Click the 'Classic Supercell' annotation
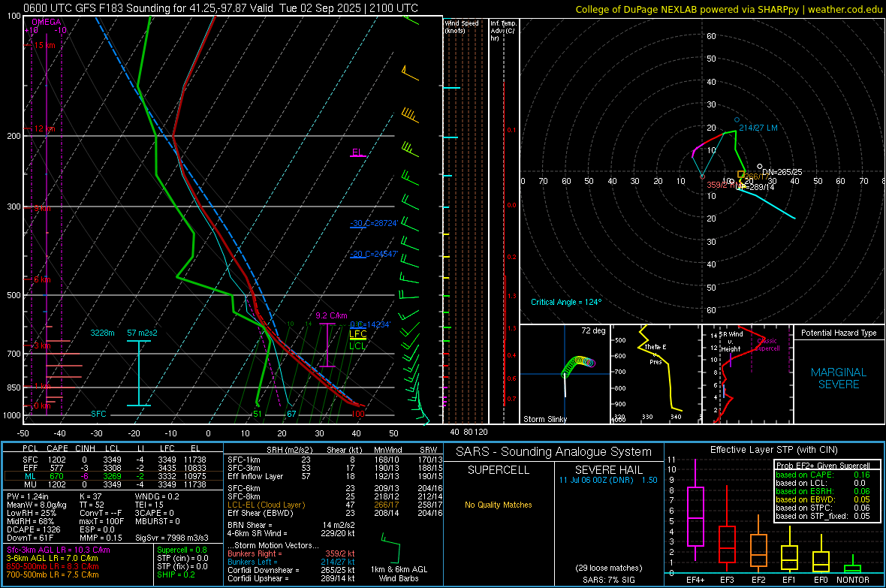This screenshot has height=588, width=886. point(767,345)
